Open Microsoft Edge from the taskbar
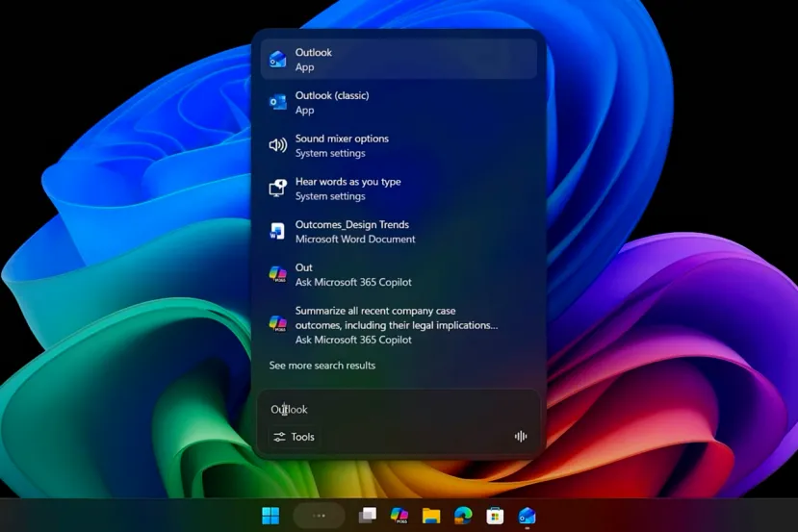Viewport: 798px width, 532px height. click(x=463, y=516)
